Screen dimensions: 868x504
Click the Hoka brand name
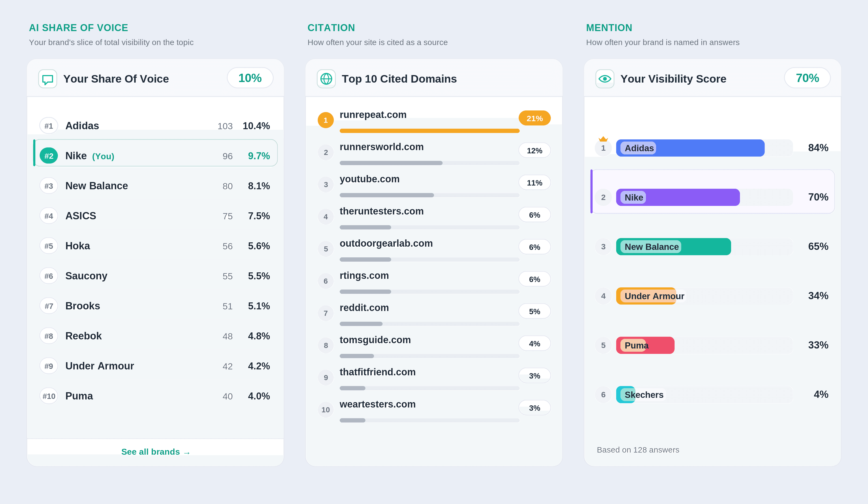(77, 246)
